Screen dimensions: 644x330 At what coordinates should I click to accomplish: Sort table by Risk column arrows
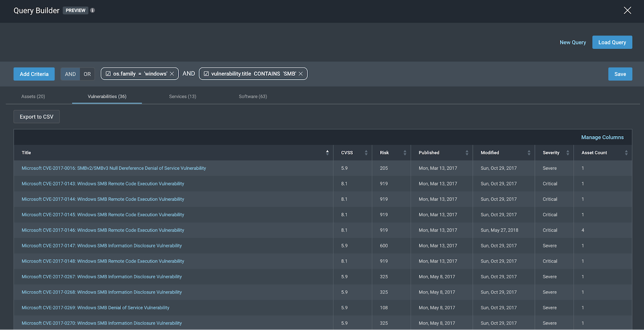click(x=405, y=153)
